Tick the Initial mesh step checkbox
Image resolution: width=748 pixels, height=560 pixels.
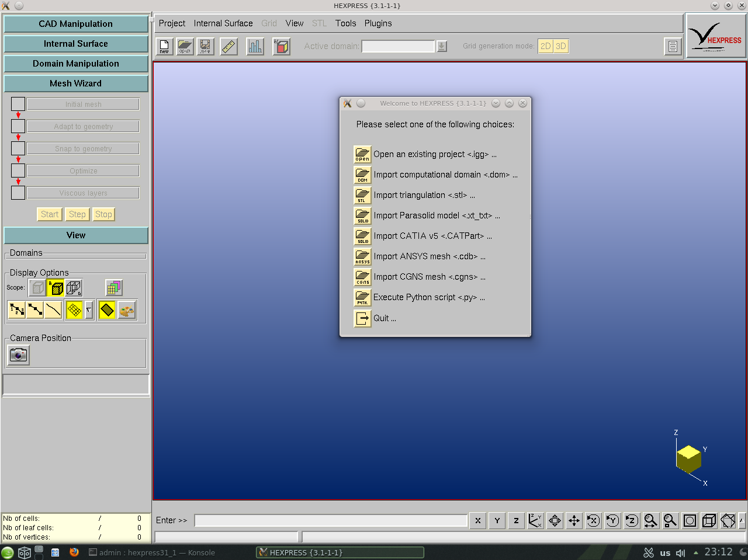[x=18, y=104]
